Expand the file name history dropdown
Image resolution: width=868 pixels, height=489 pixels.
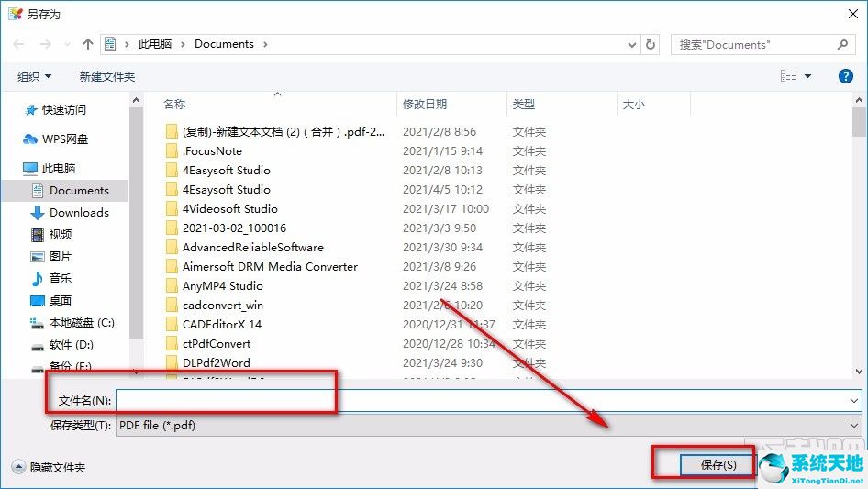[x=853, y=400]
